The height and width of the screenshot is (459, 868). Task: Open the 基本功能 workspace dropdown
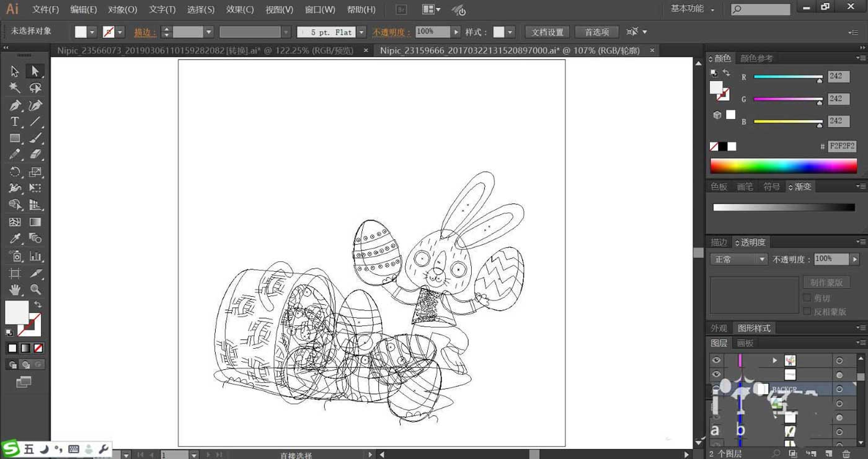[x=693, y=9]
